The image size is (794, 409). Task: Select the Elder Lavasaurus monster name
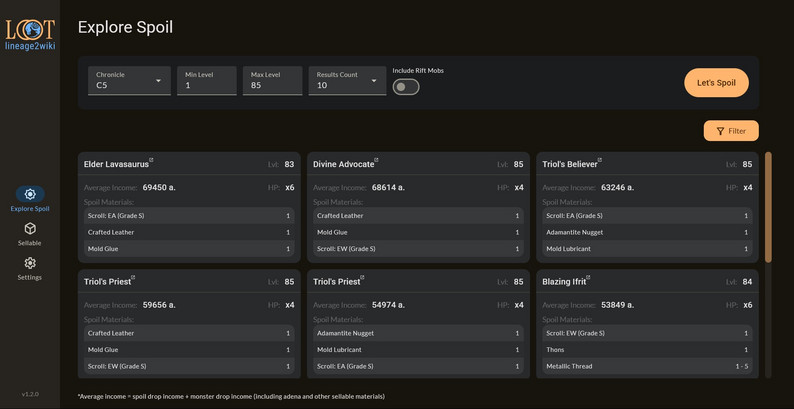(116, 164)
